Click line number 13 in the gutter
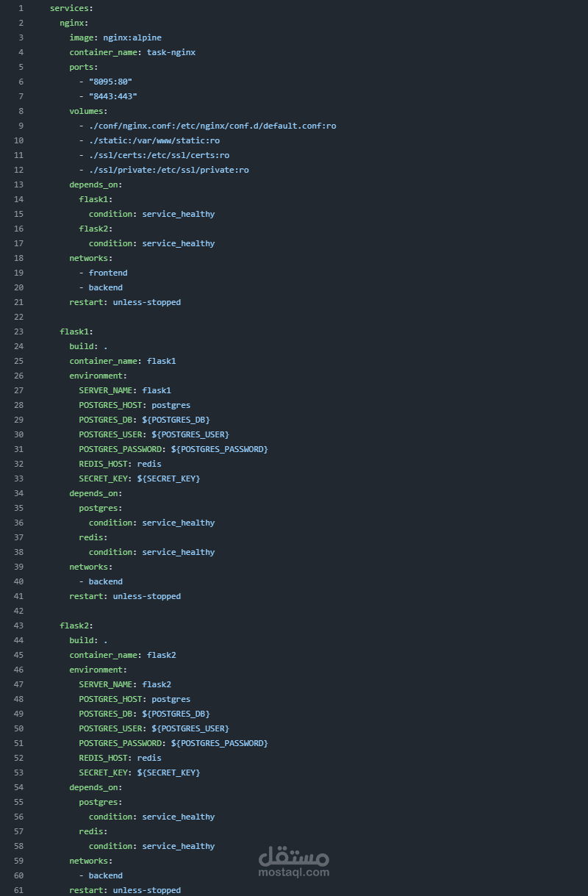The height and width of the screenshot is (896, 588). tap(18, 184)
